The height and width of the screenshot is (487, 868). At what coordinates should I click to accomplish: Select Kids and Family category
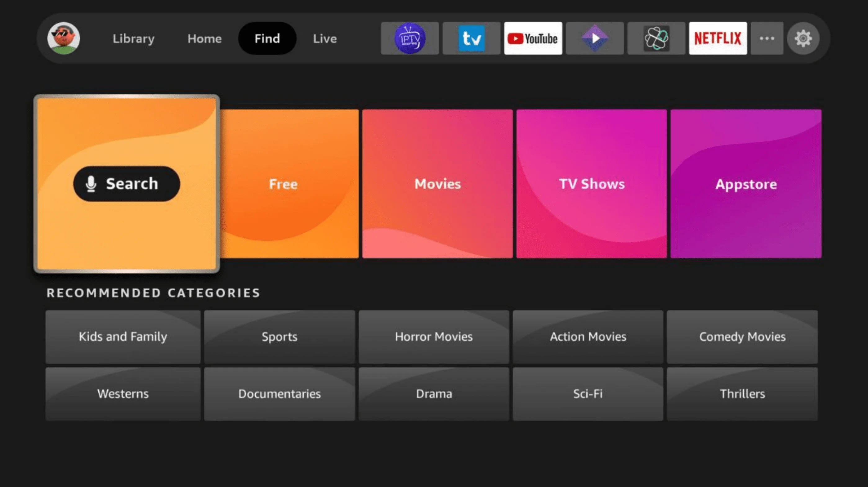click(123, 337)
